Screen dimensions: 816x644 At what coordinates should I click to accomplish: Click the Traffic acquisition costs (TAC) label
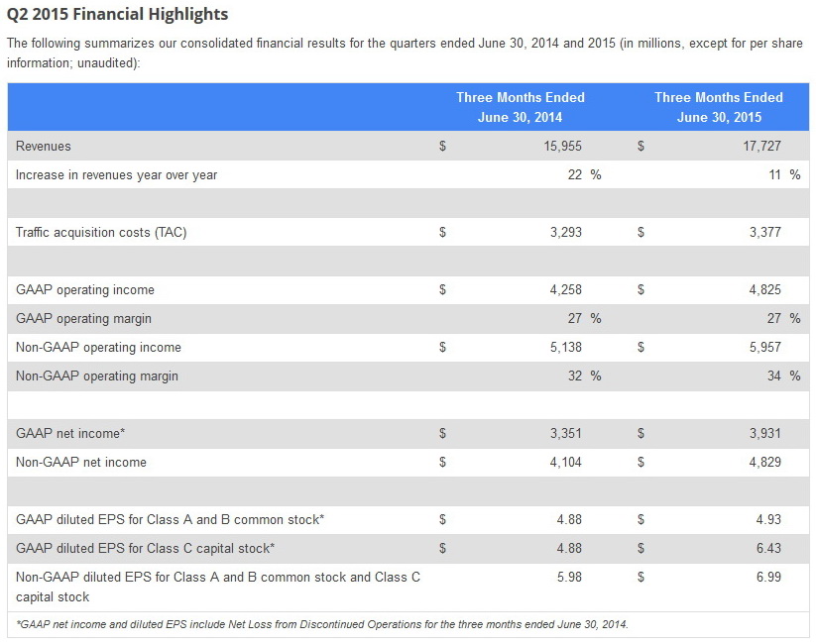point(101,233)
